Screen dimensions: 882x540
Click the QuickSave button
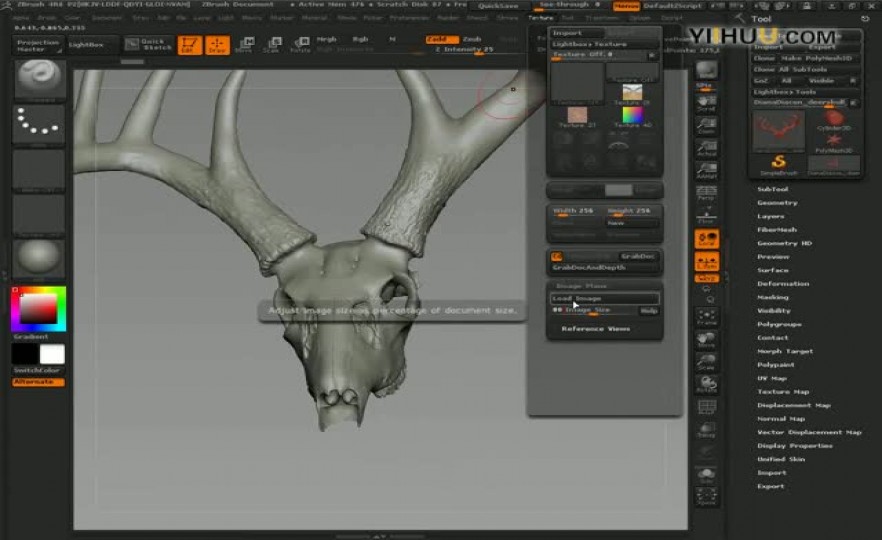click(x=498, y=6)
